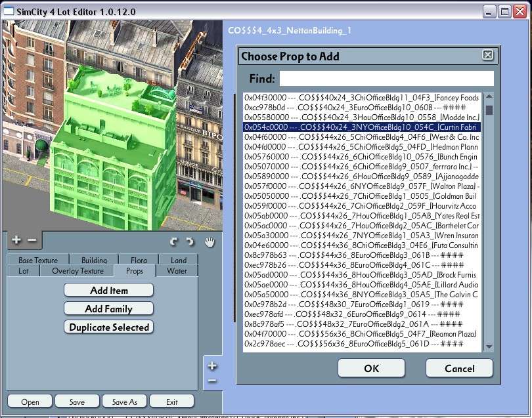Select prop 0x05760000 6ChiOfficeBldg10 Bunch Engin
Screen dimensions: 532x418
point(362,157)
